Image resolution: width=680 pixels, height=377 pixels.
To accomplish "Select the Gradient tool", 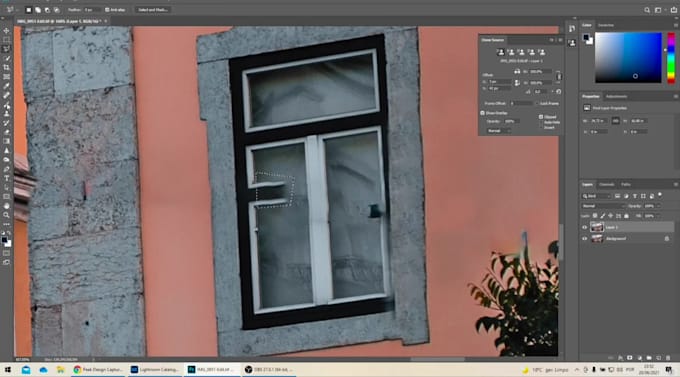I will [x=7, y=141].
